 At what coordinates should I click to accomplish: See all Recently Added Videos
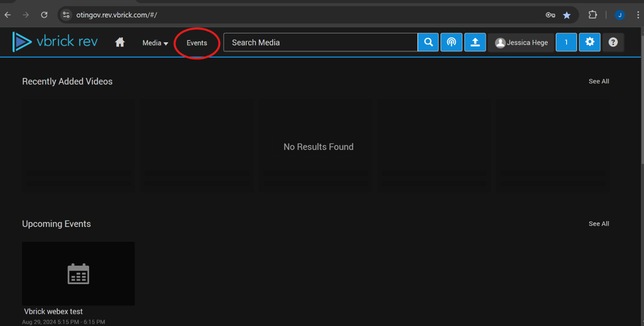tap(599, 81)
